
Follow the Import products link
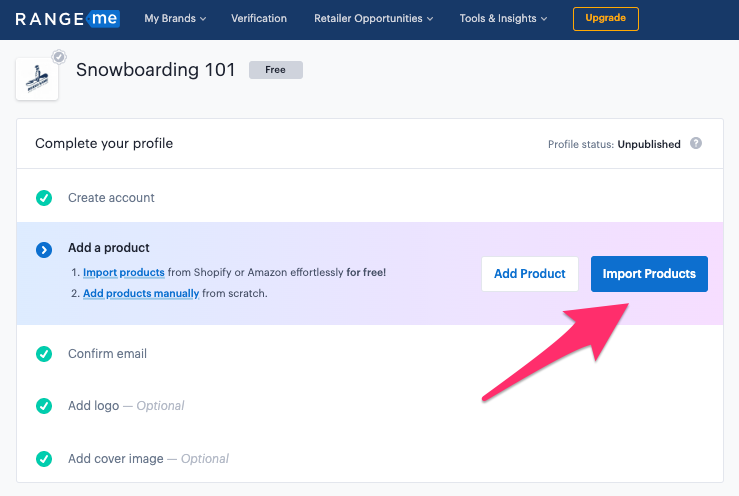(x=123, y=273)
